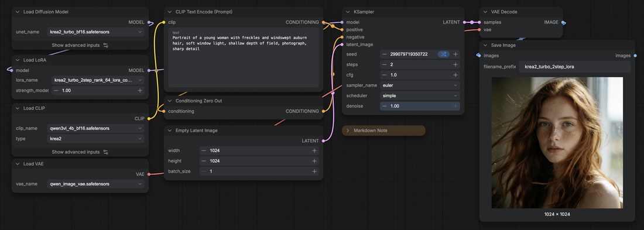Image resolution: width=644 pixels, height=230 pixels.
Task: Click the MODEL output port on Load LoRA
Action: coord(149,71)
